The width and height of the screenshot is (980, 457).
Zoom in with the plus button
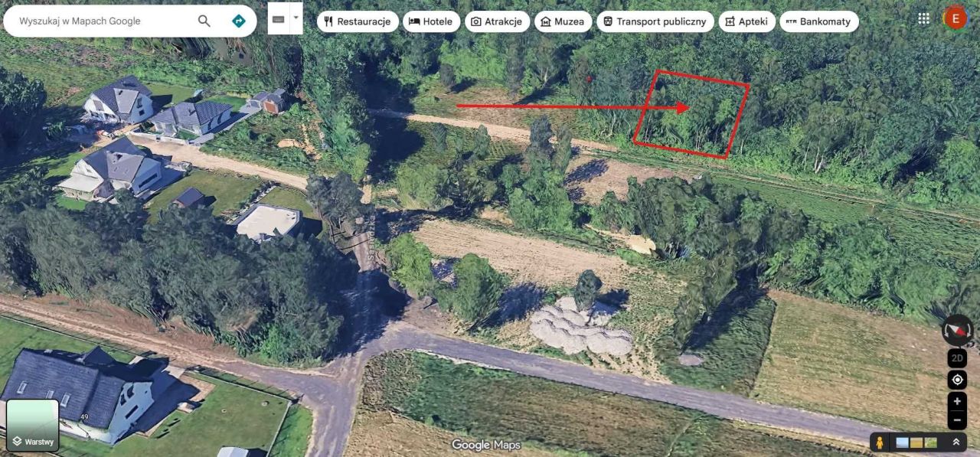[x=957, y=401]
